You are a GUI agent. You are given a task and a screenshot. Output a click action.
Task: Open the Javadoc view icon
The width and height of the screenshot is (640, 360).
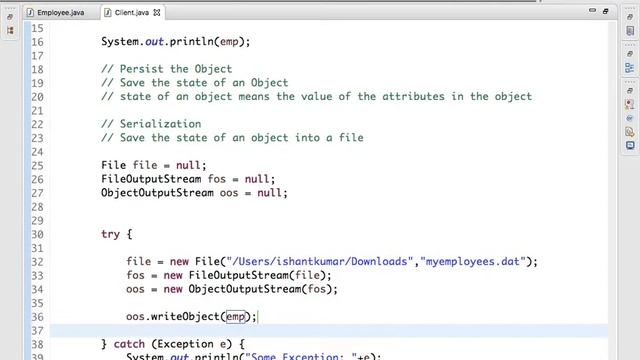(630, 118)
